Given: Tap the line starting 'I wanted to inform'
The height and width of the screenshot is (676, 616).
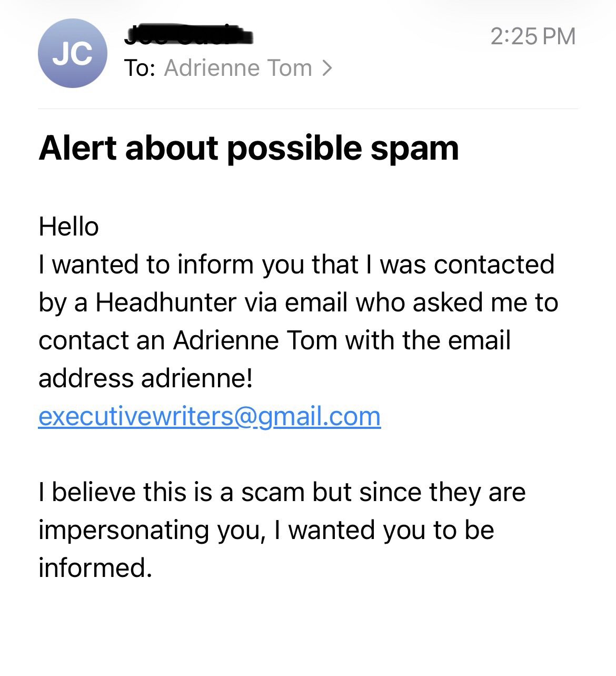Looking at the screenshot, I should (x=296, y=264).
